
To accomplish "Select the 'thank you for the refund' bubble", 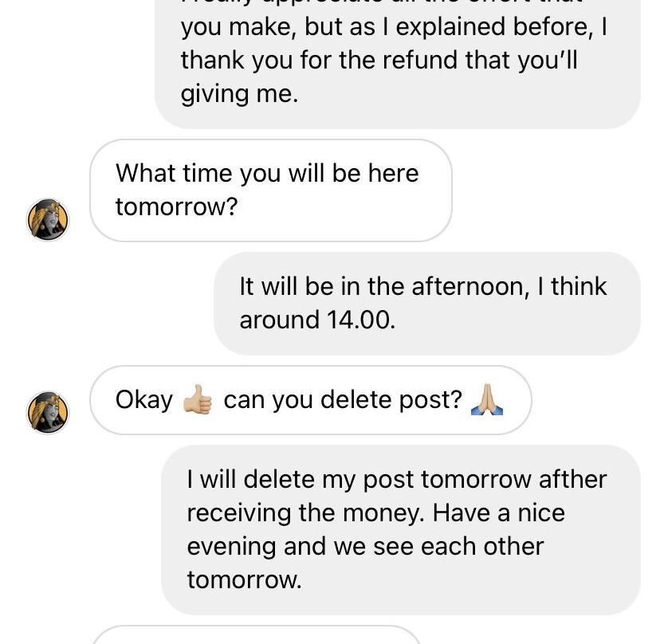I will pos(398,63).
